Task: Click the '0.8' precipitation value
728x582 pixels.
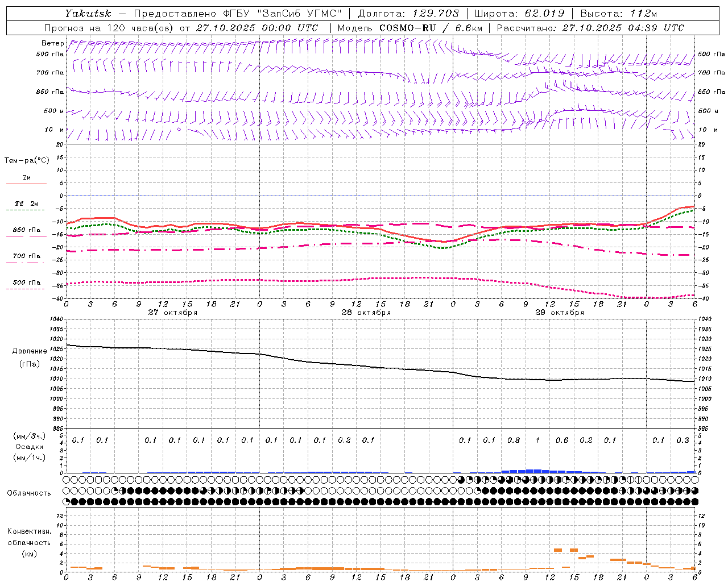Action: pyautogui.click(x=514, y=440)
